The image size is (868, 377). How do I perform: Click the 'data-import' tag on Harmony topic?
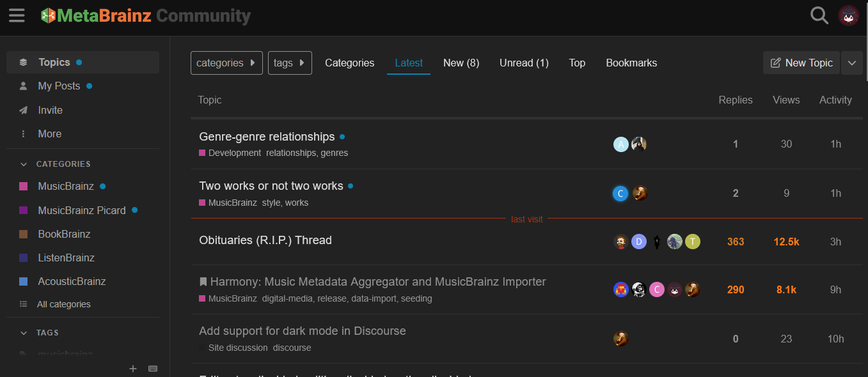point(374,298)
